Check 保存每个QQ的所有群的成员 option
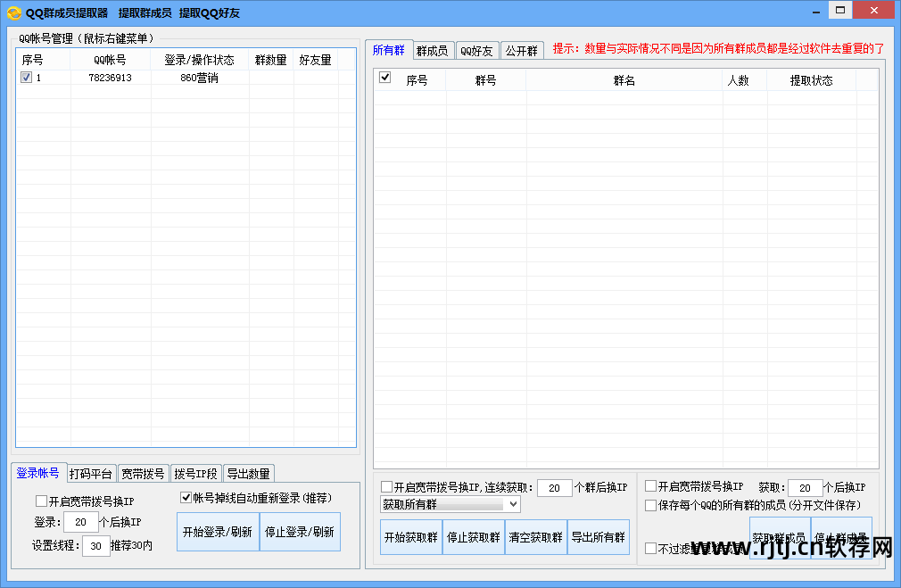 [x=650, y=505]
